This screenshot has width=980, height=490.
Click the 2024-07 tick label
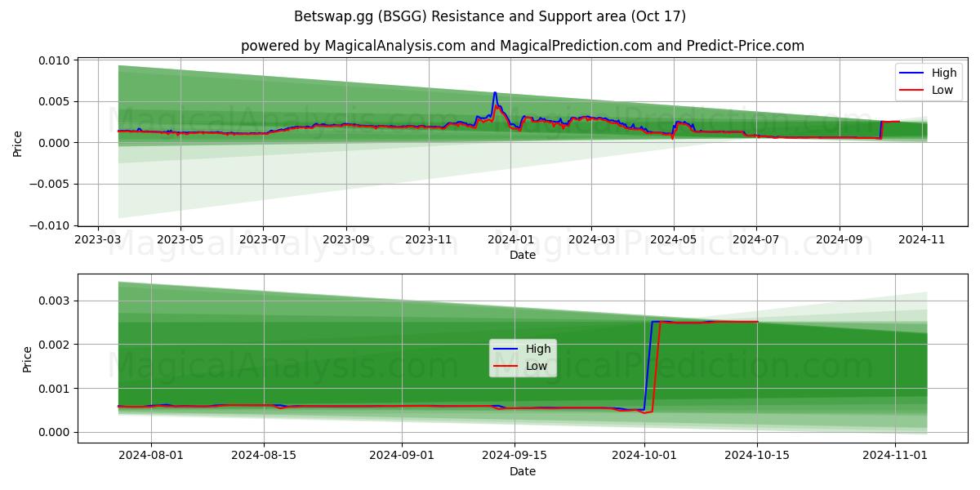click(756, 240)
